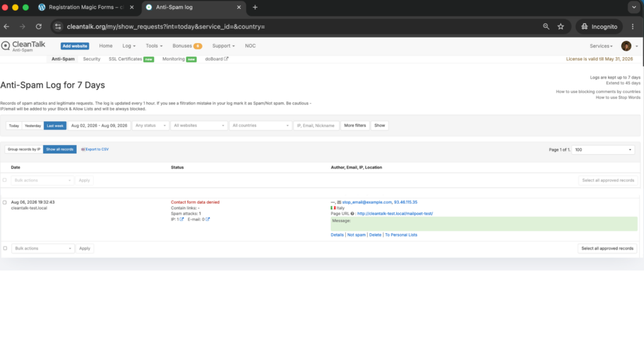Viewport: 644px width, 362px height.
Task: Tick the top Bulk actions select-all checkbox
Action: point(4,180)
